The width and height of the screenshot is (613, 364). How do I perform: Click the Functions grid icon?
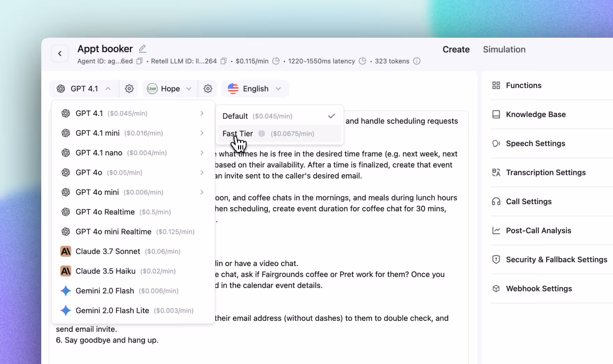[x=496, y=86]
